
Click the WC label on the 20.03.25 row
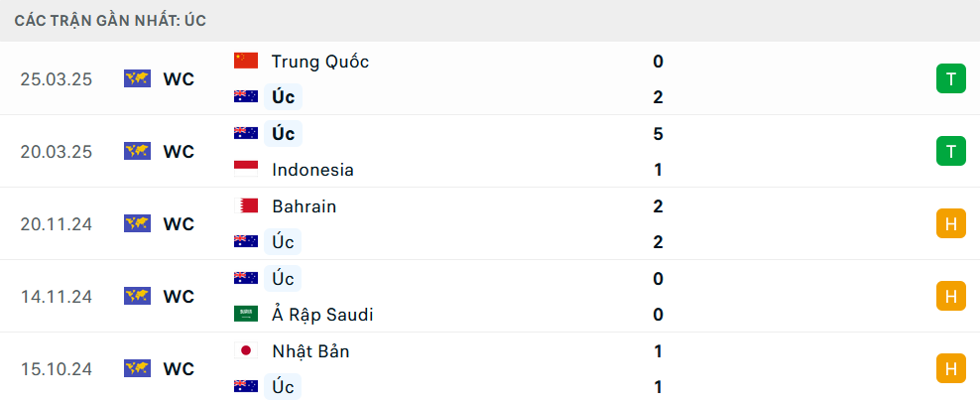click(179, 152)
